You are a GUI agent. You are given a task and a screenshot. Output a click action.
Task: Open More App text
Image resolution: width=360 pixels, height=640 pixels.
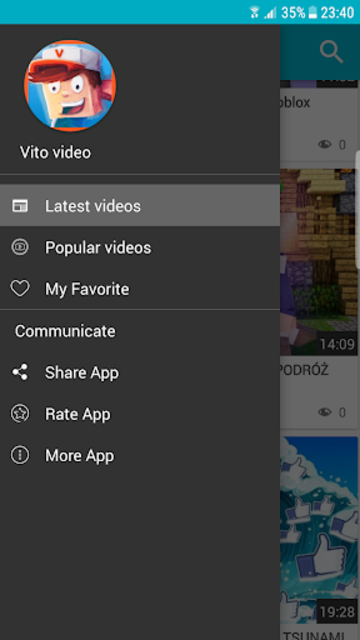click(80, 456)
